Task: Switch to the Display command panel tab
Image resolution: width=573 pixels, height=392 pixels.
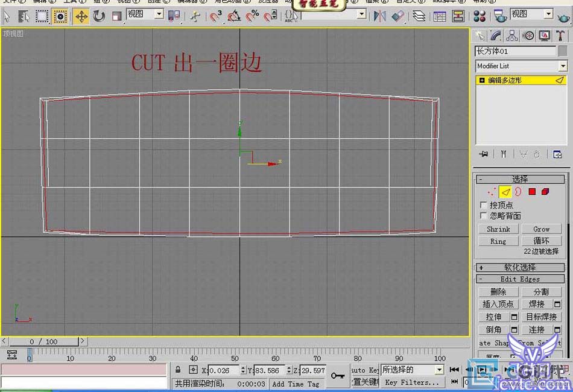Action: (x=545, y=36)
